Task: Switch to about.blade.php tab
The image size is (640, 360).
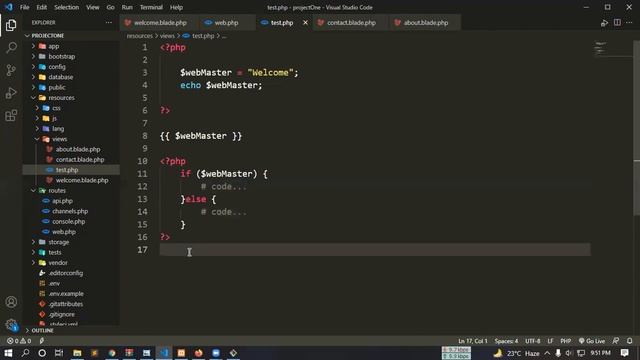Action: (426, 22)
